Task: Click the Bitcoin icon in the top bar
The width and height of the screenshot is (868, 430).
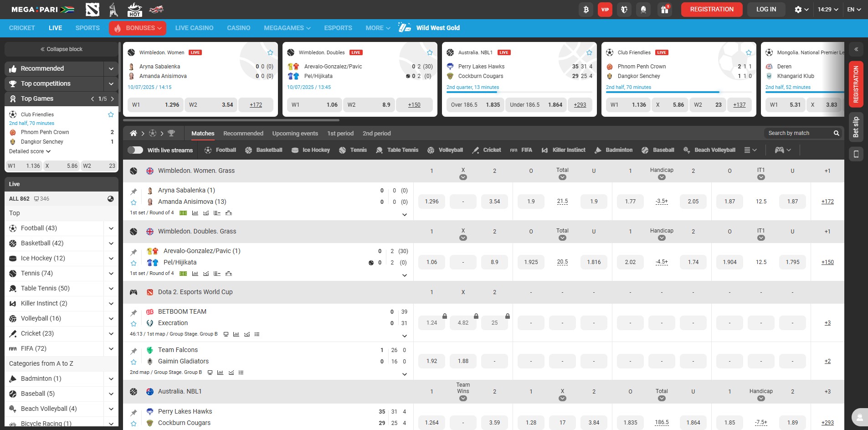Action: click(x=586, y=9)
